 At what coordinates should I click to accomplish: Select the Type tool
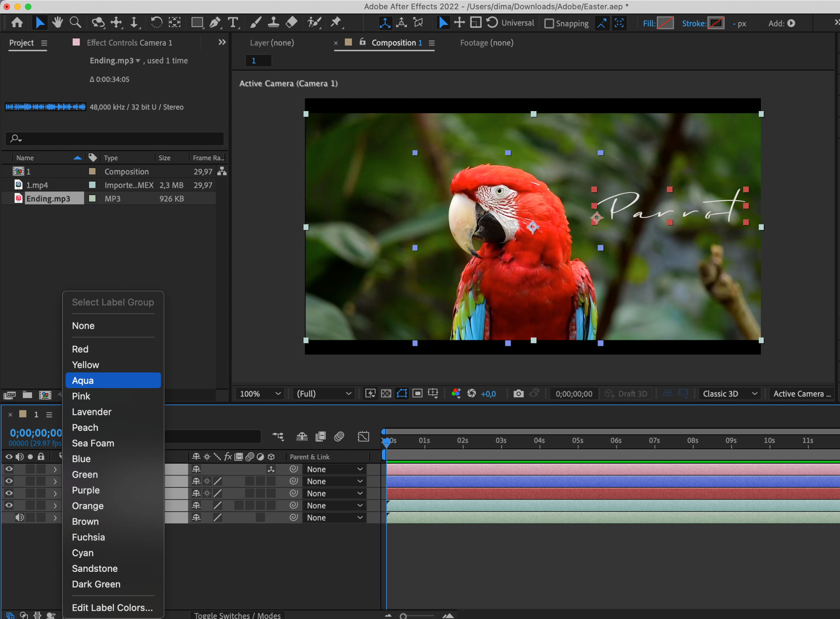(233, 23)
